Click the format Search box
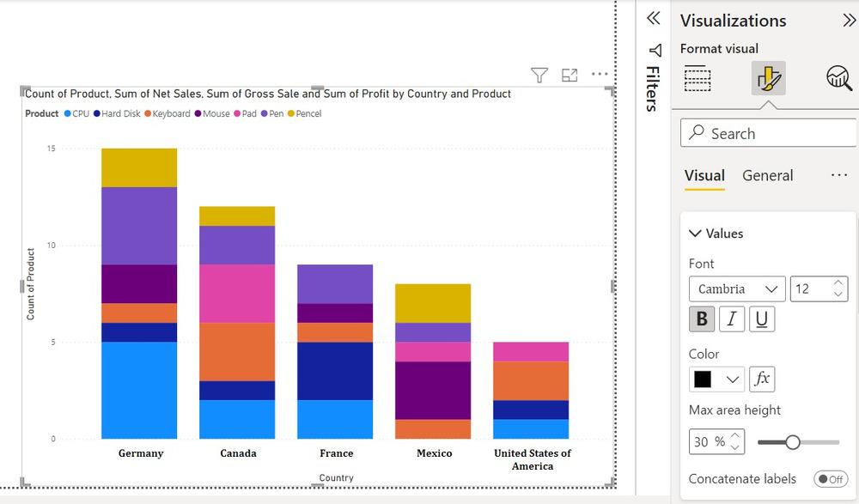The height and width of the screenshot is (504, 859). (x=769, y=133)
